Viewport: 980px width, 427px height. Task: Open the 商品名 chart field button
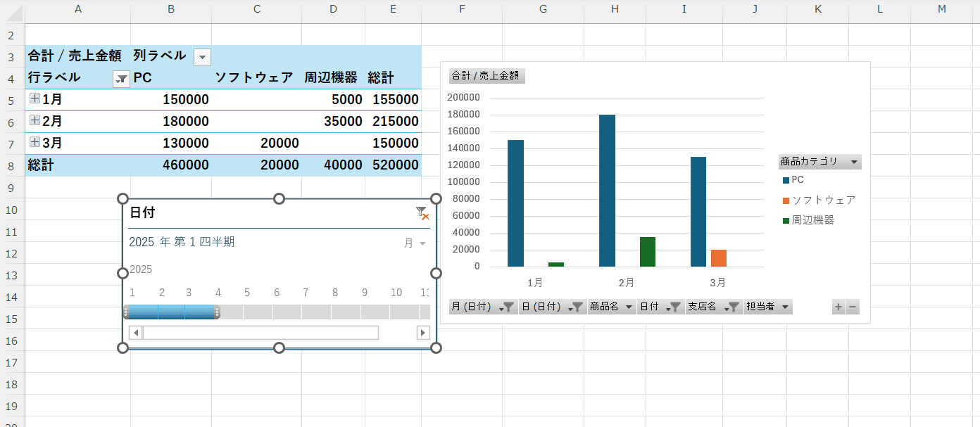coord(611,307)
